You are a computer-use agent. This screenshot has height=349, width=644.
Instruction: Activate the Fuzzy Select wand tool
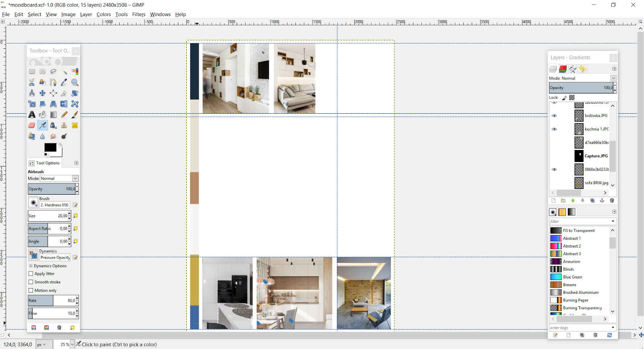64,72
